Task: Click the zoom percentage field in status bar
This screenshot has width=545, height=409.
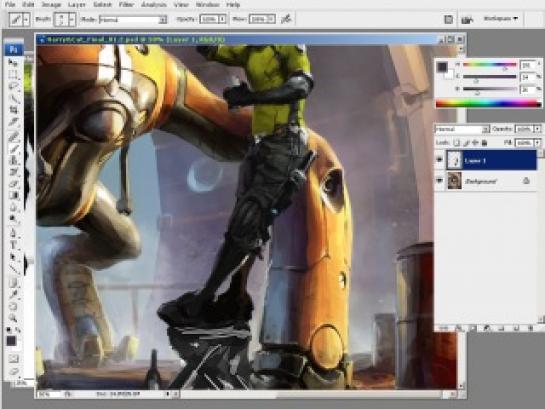Action: [x=48, y=394]
